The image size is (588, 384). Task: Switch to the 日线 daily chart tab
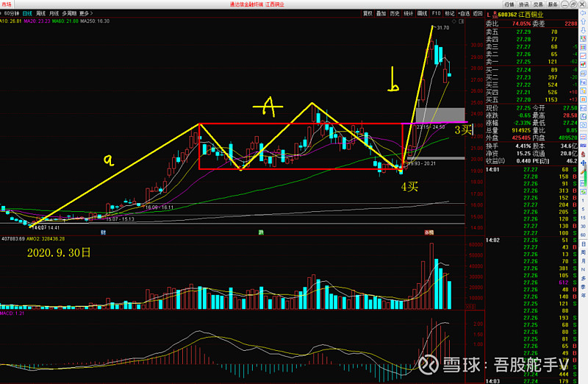(x=27, y=13)
